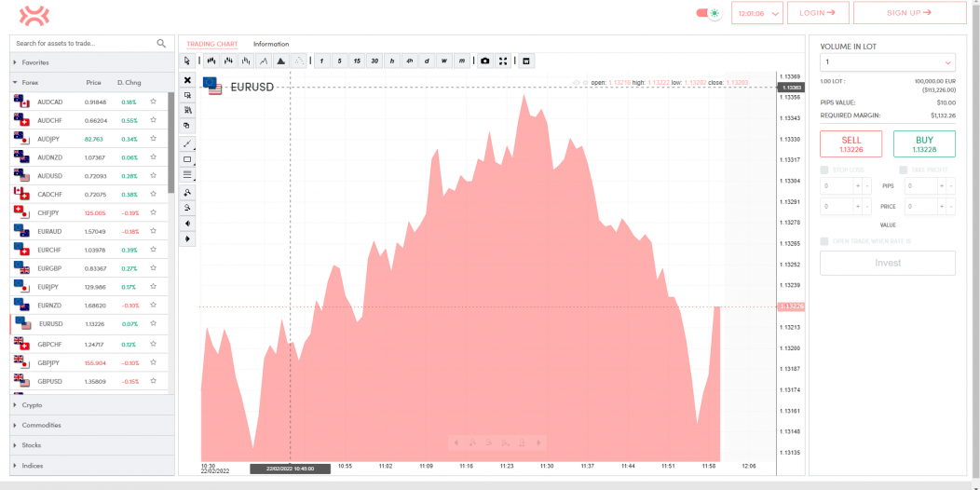This screenshot has height=490, width=980.
Task: Select the mountain area chart type
Action: click(x=281, y=61)
